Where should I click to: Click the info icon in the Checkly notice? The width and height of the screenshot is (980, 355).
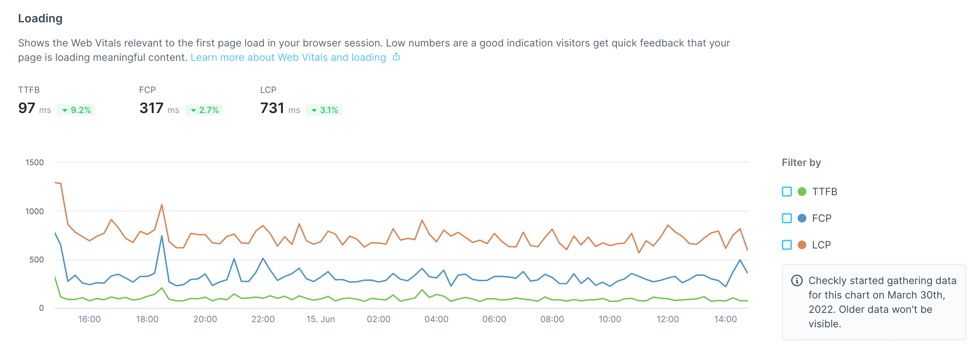click(x=798, y=281)
